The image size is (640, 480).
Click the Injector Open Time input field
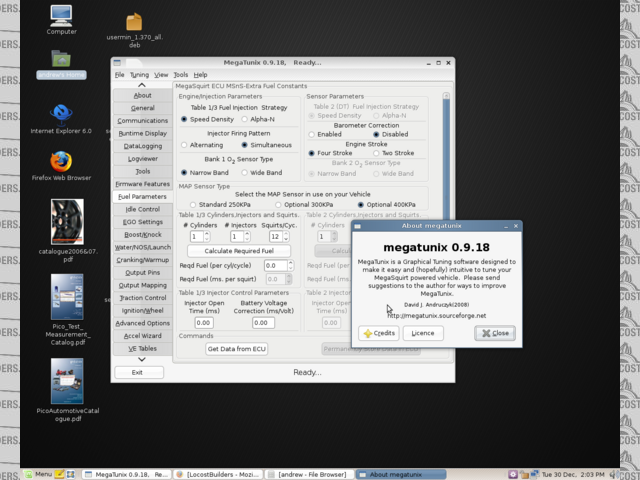point(203,323)
